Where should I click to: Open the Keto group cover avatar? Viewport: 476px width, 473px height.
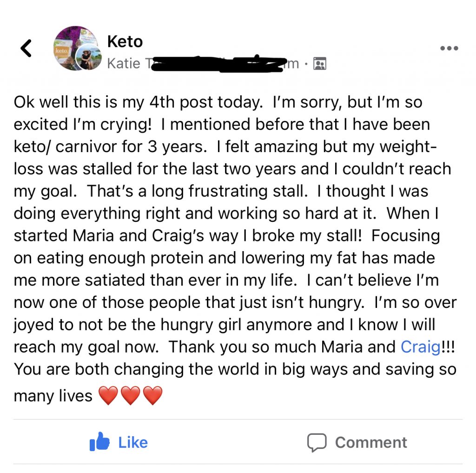click(76, 48)
